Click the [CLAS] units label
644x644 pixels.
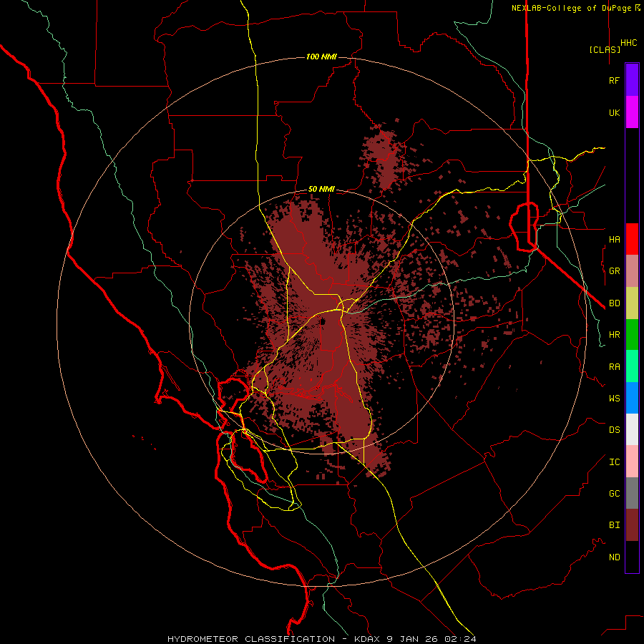coord(605,50)
